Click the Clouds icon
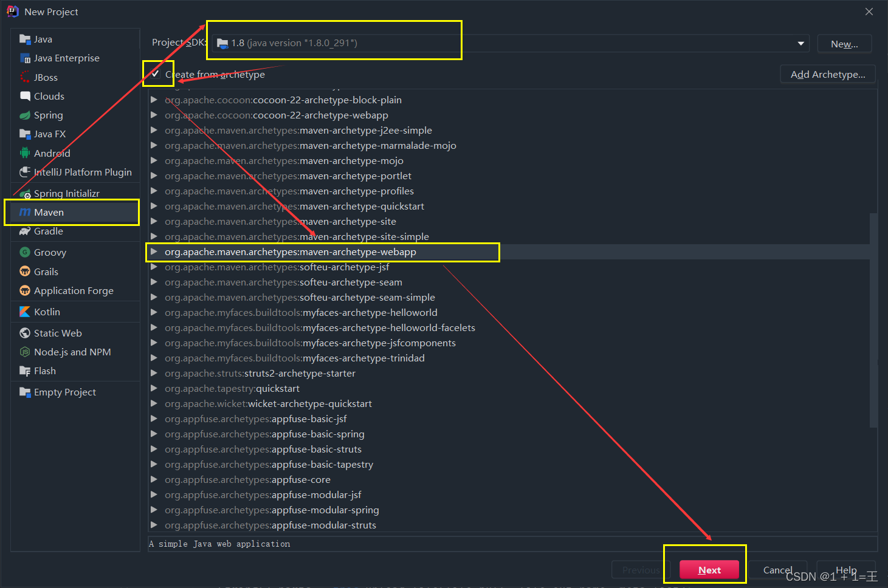 pyautogui.click(x=25, y=96)
